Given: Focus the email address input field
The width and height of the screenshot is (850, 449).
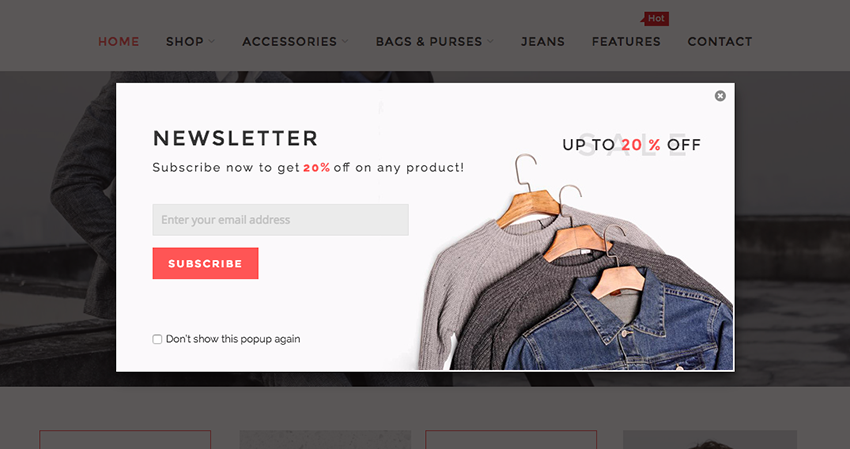Looking at the screenshot, I should point(280,220).
